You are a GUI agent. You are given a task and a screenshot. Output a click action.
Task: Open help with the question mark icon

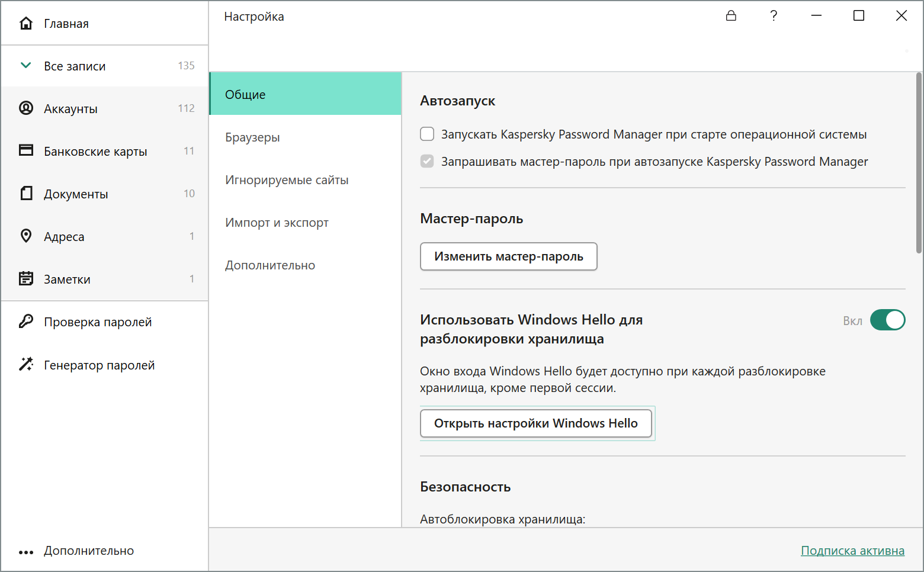[x=774, y=16]
